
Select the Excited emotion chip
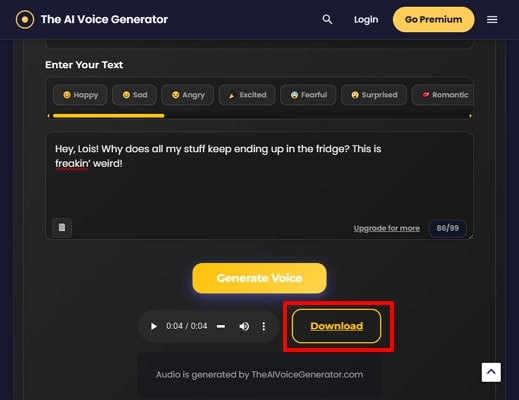tap(247, 95)
